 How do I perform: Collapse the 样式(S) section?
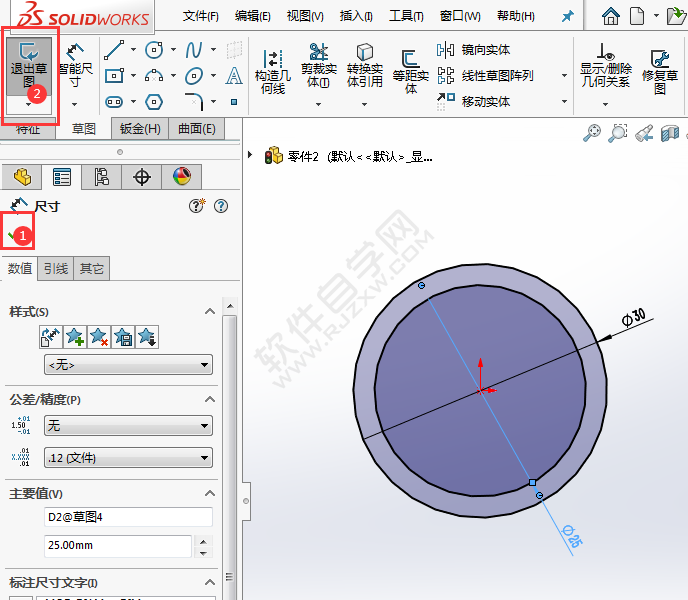coord(210,312)
